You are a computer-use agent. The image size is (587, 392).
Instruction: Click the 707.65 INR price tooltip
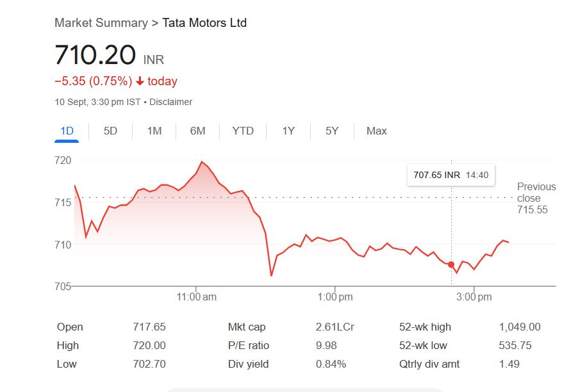pyautogui.click(x=451, y=175)
